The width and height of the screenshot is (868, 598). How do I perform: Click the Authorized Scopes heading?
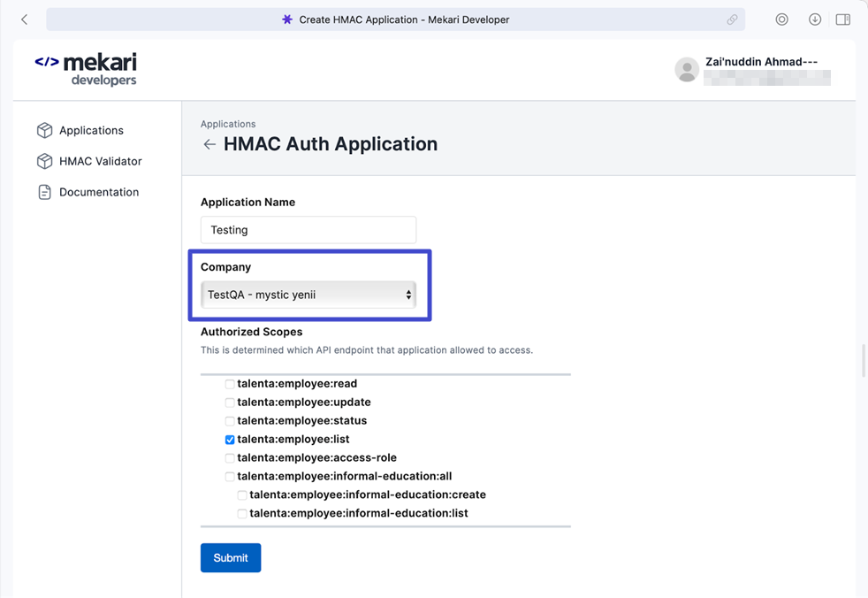pos(251,332)
